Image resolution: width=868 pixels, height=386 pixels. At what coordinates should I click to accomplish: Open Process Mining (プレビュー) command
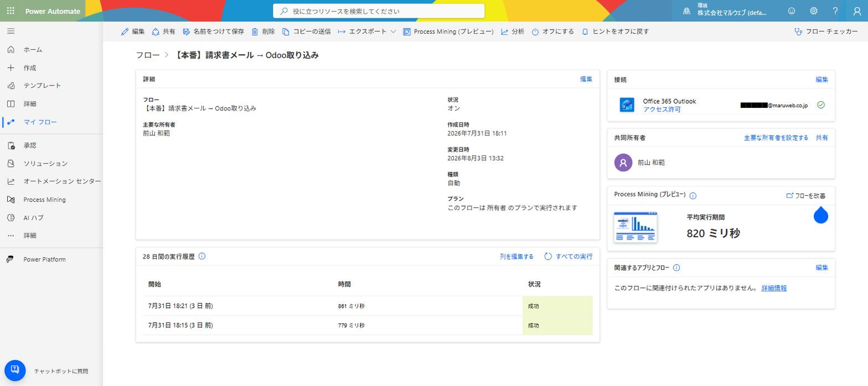tap(448, 31)
